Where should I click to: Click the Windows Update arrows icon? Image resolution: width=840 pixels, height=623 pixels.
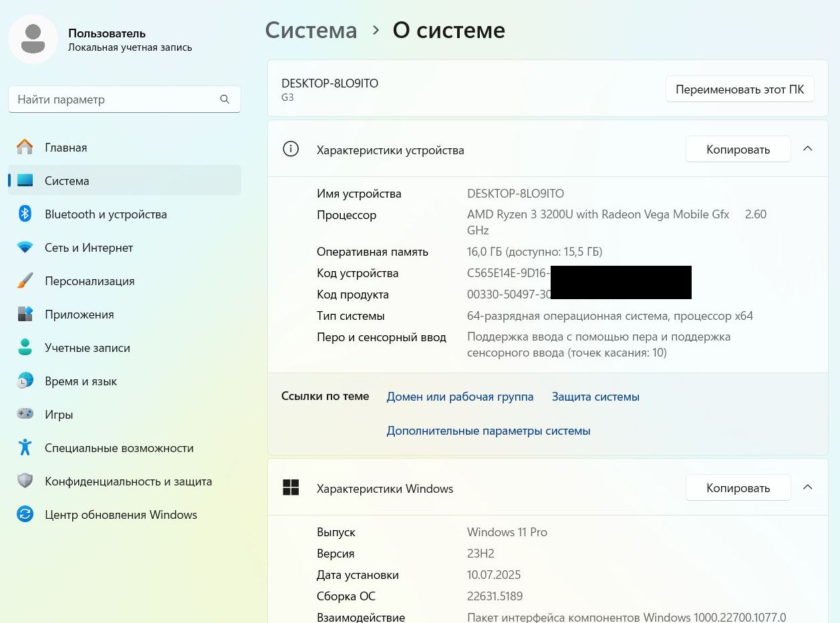[x=25, y=514]
